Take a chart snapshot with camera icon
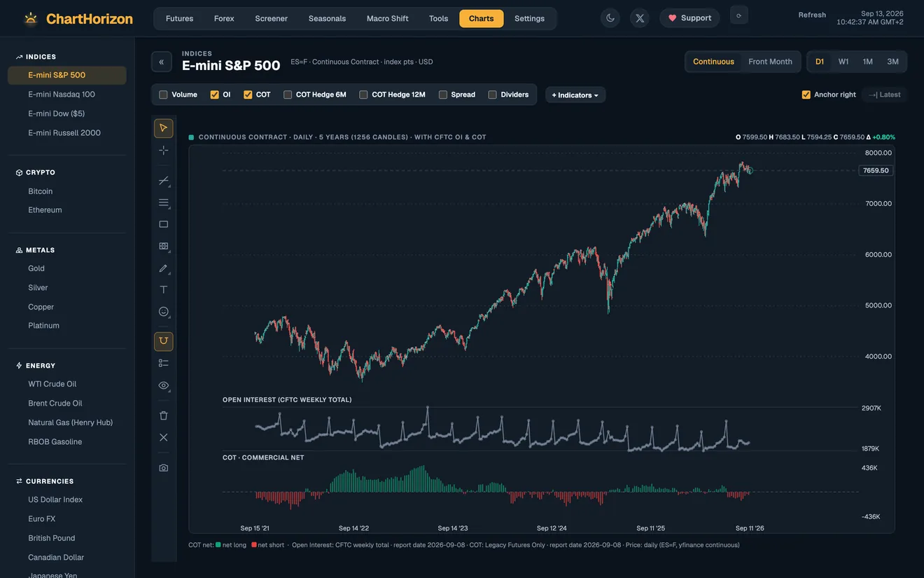The image size is (924, 578). 163,467
